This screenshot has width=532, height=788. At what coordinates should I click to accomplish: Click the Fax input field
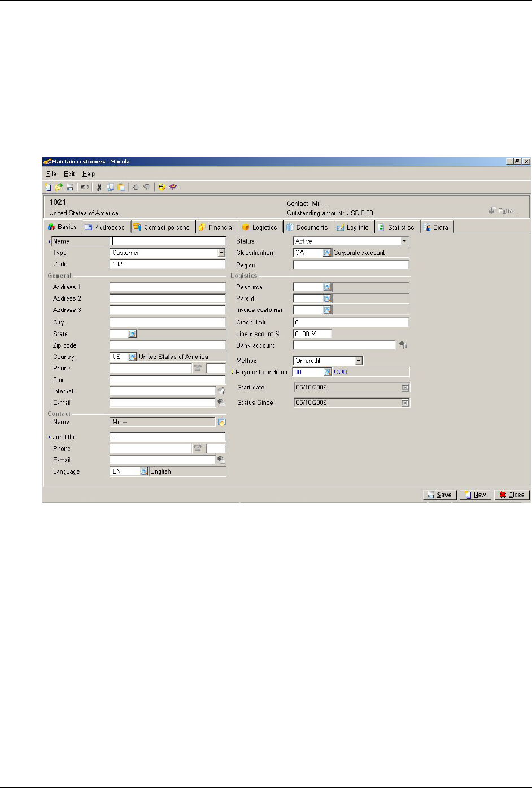point(168,380)
